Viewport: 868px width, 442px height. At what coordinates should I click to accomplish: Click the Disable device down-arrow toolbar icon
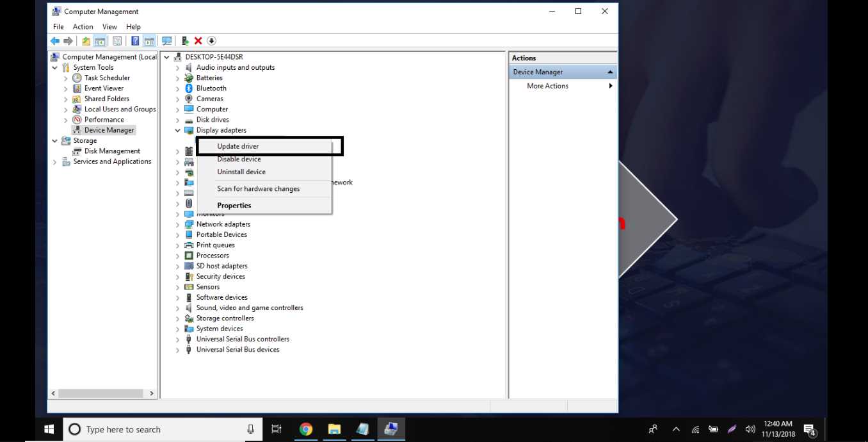[x=211, y=40]
